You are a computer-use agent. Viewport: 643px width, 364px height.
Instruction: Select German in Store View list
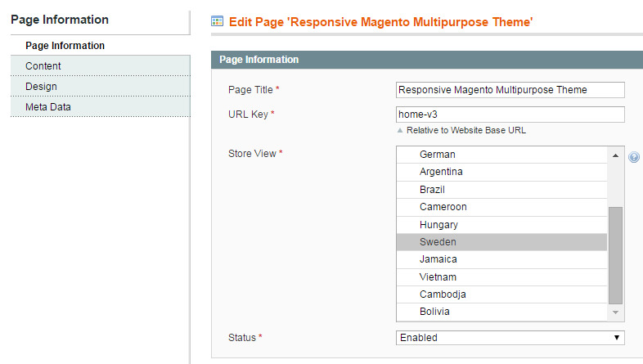click(x=502, y=155)
